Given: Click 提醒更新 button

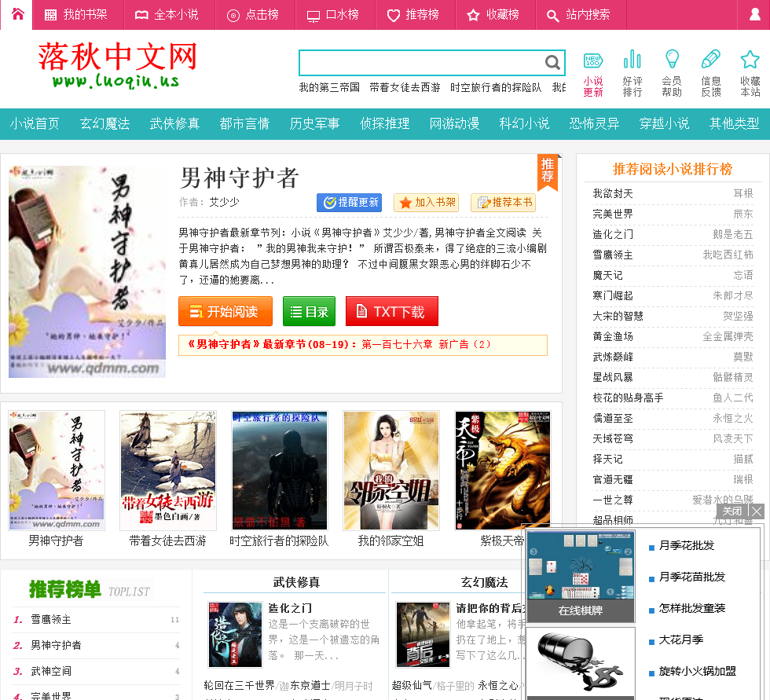Looking at the screenshot, I should pyautogui.click(x=349, y=202).
